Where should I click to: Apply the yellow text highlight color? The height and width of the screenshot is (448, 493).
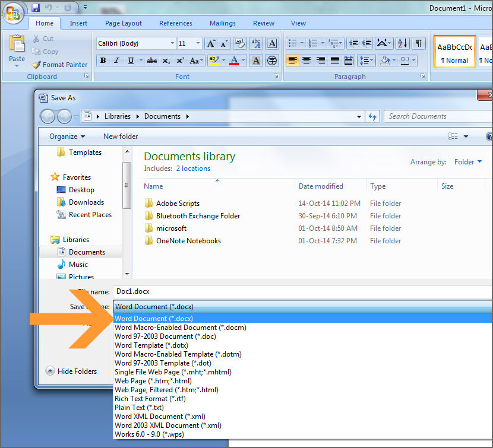(x=214, y=61)
